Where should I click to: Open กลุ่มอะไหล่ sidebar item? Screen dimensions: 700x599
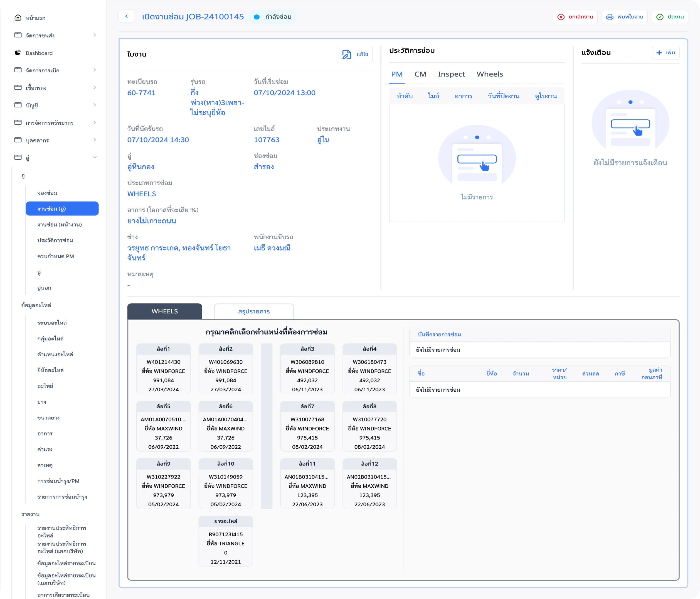click(50, 338)
